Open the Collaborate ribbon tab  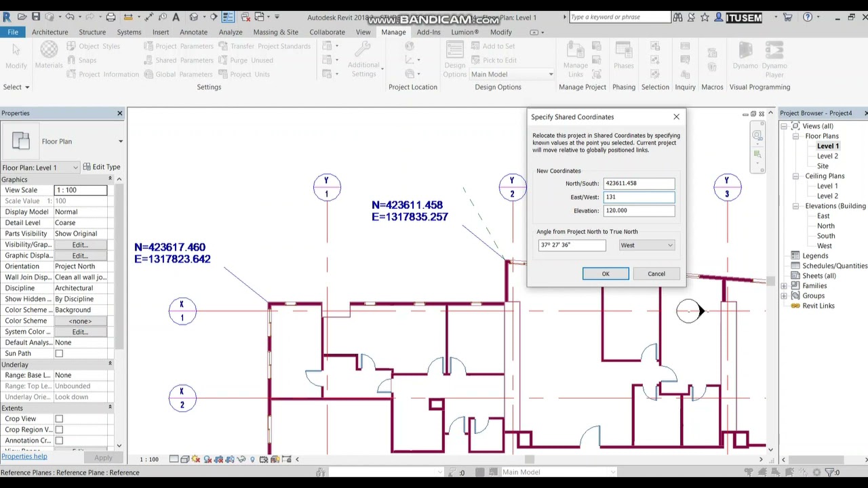pos(327,32)
